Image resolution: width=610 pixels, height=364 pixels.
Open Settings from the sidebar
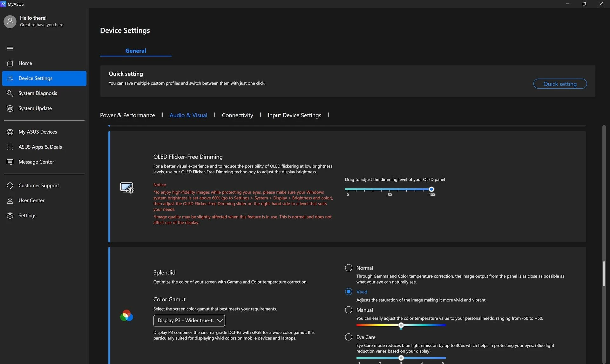click(x=44, y=216)
